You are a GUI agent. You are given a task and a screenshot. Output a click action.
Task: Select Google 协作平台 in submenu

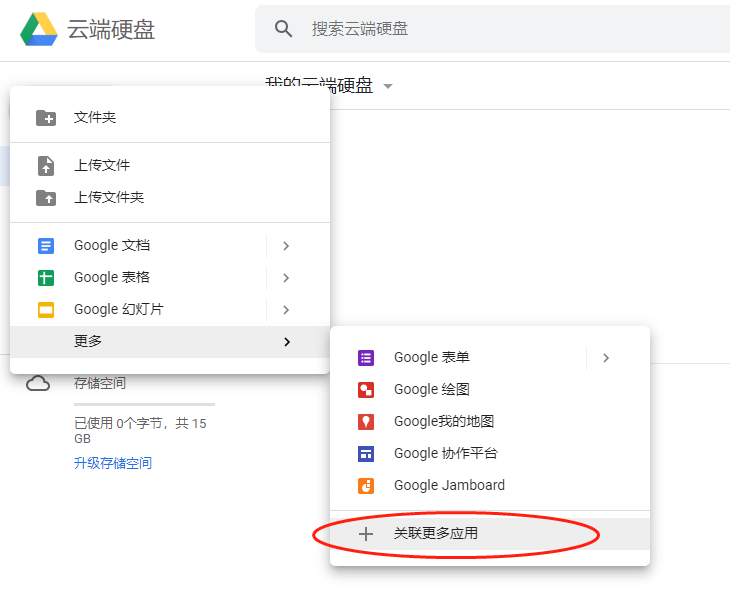[x=490, y=454]
